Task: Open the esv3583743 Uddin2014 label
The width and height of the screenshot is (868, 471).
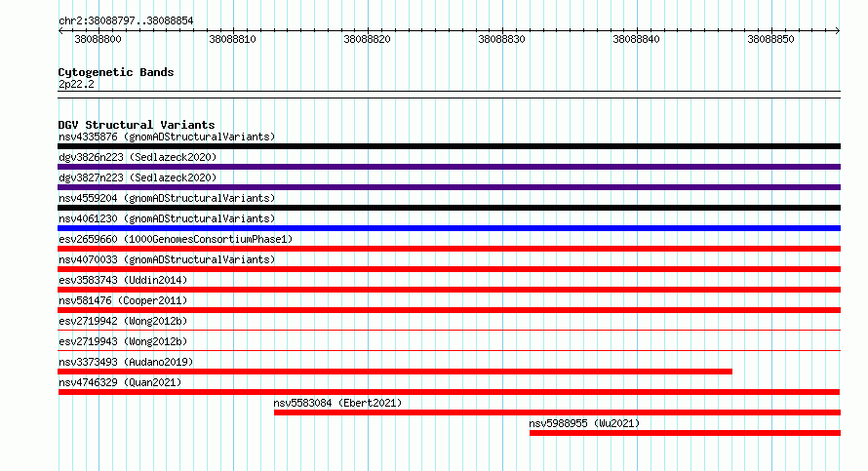Action: 123,280
